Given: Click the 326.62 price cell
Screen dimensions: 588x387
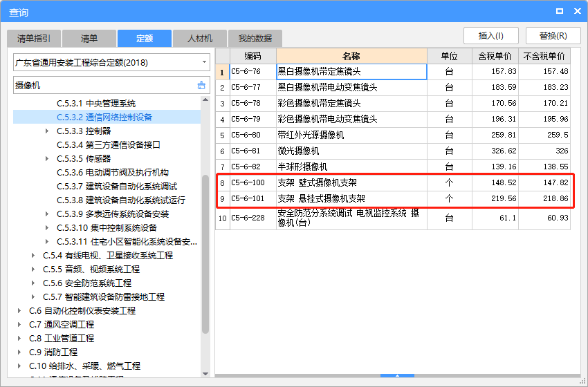Looking at the screenshot, I should 495,151.
